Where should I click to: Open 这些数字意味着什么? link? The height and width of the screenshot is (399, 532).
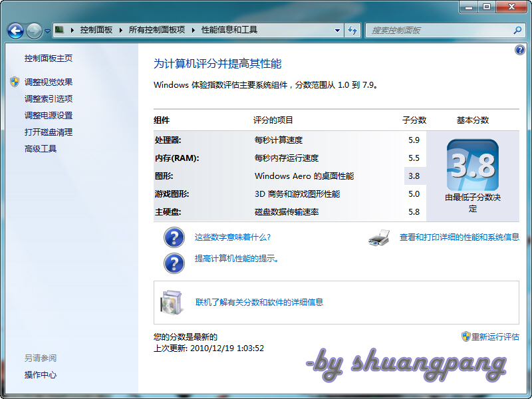(233, 237)
